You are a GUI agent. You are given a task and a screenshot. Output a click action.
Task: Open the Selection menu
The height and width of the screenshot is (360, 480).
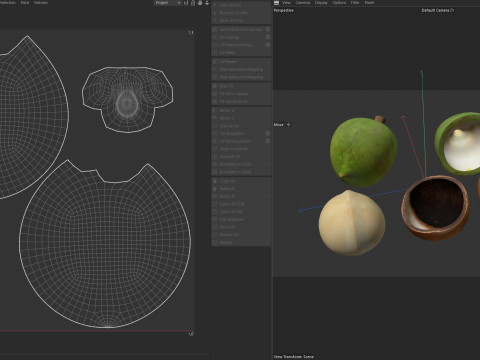pos(8,3)
